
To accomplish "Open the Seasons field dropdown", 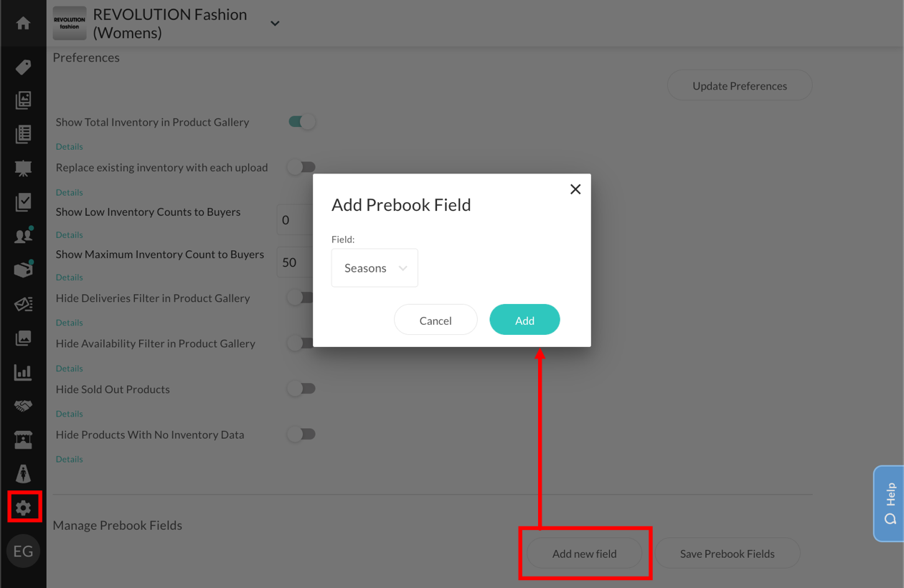I will tap(375, 268).
